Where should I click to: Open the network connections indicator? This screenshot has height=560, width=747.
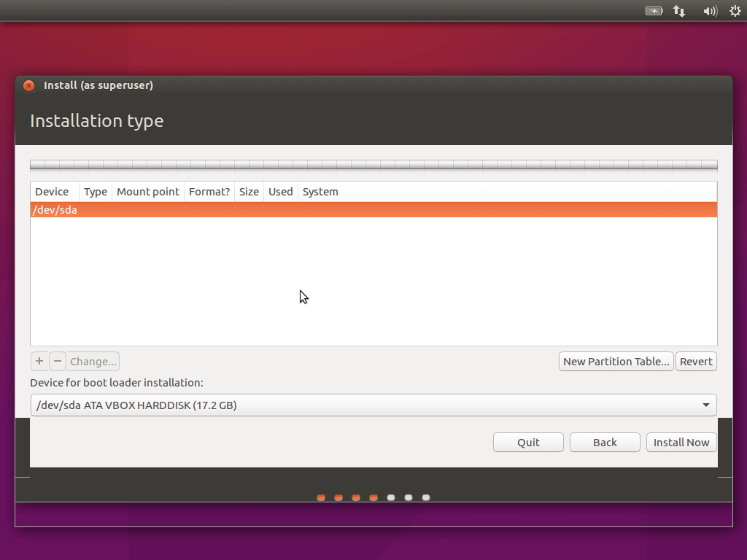click(679, 11)
